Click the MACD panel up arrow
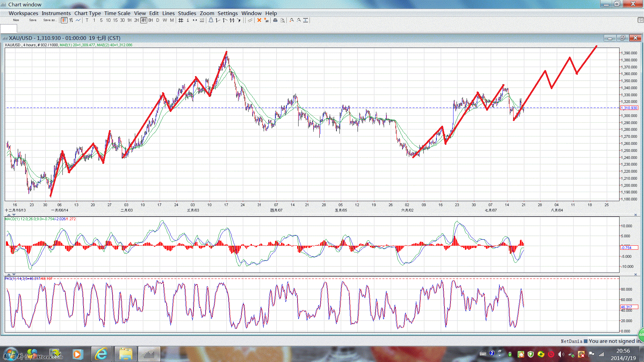The width and height of the screenshot is (644, 362). point(9,215)
